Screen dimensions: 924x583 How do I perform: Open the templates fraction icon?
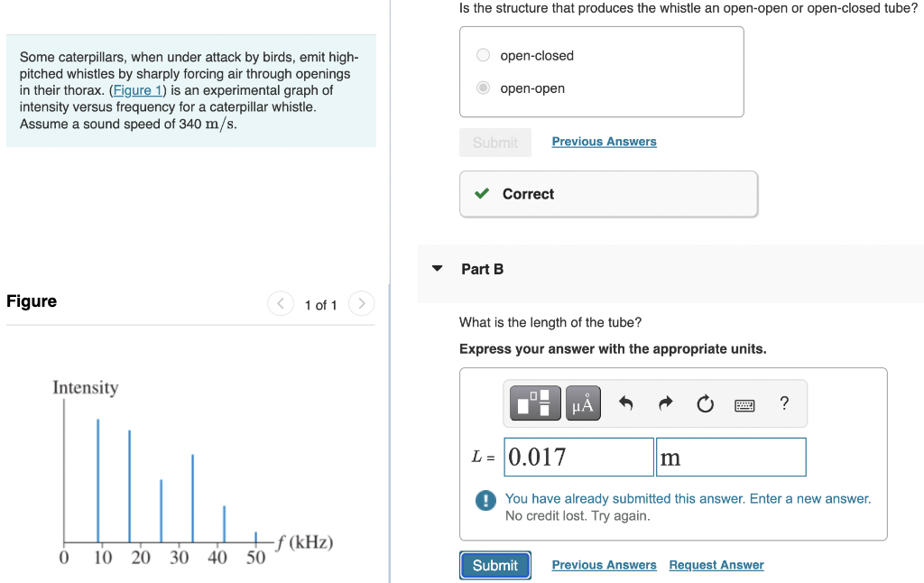tap(535, 403)
